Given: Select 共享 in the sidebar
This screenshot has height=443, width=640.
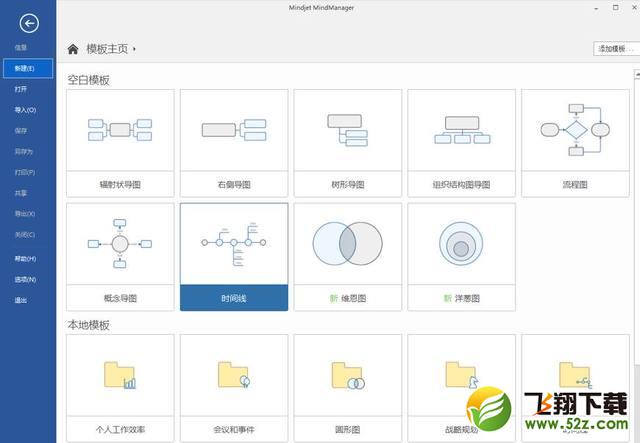Looking at the screenshot, I should [21, 193].
